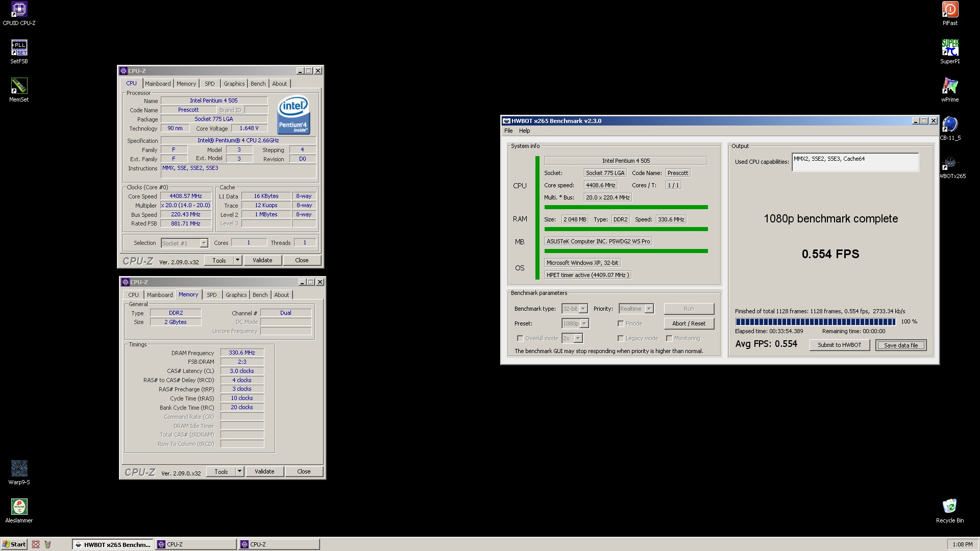Click the HWBOT x265 window title icon
The image size is (980, 551).
[x=506, y=121]
